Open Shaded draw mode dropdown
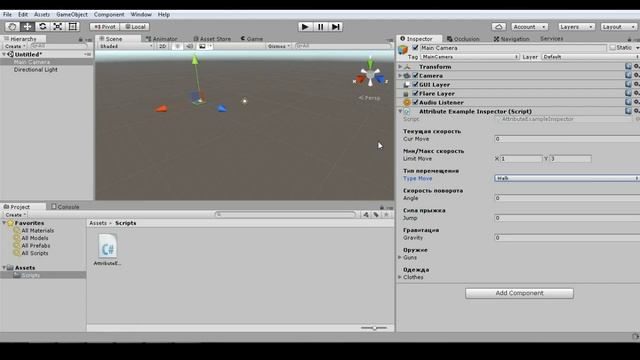This screenshot has width=640, height=360. (126, 46)
